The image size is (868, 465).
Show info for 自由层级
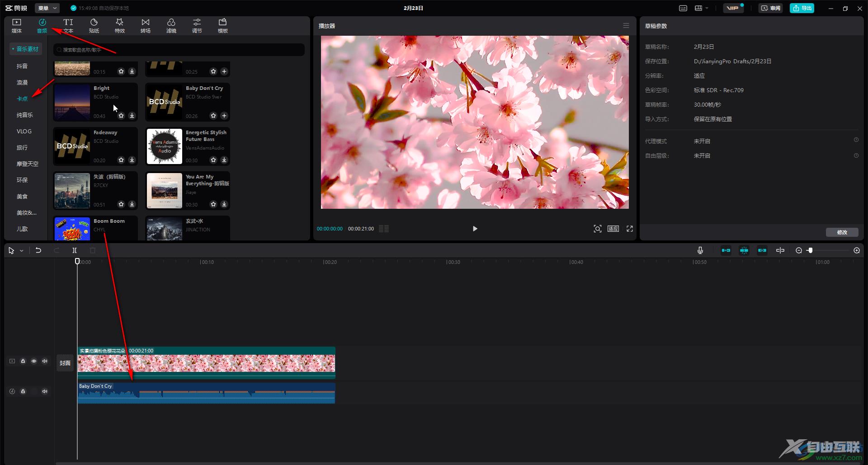856,155
